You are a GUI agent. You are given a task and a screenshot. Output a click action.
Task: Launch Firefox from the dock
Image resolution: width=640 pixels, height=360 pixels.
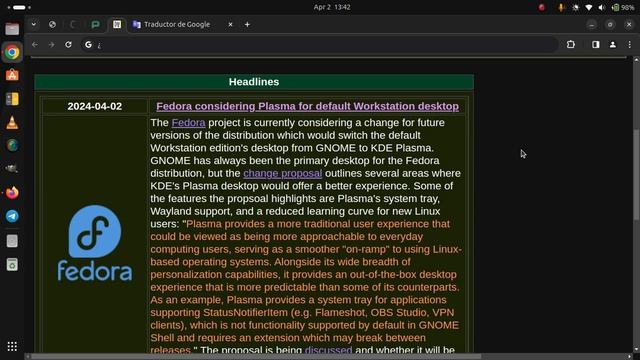(12, 192)
